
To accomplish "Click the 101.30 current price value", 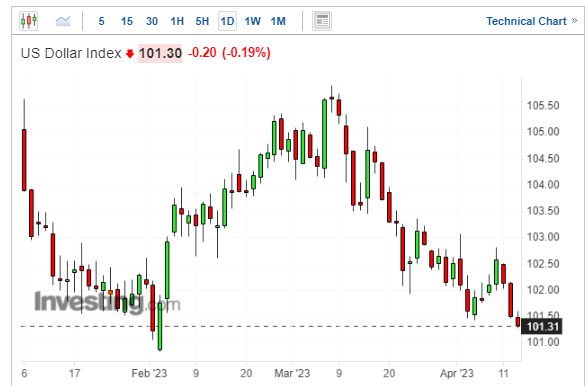I will point(160,53).
